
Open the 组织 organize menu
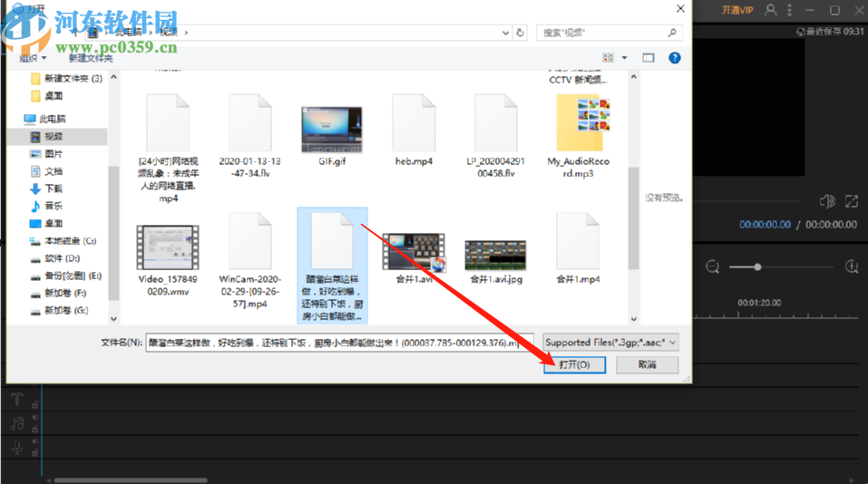34,58
